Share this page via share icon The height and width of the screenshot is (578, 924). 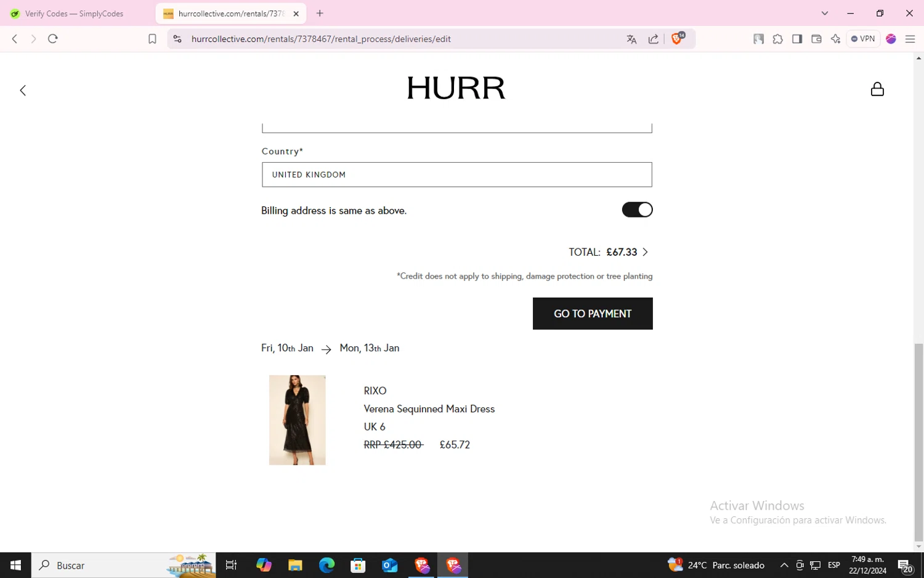[x=654, y=39]
